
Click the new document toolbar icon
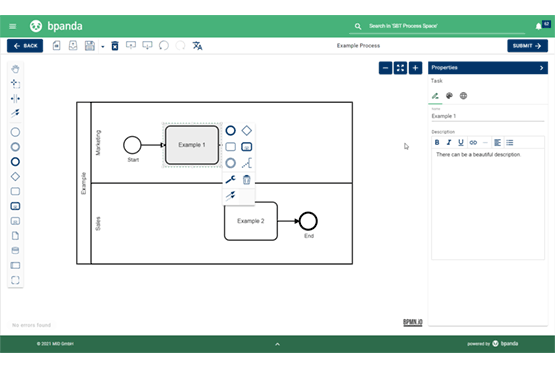tap(57, 46)
